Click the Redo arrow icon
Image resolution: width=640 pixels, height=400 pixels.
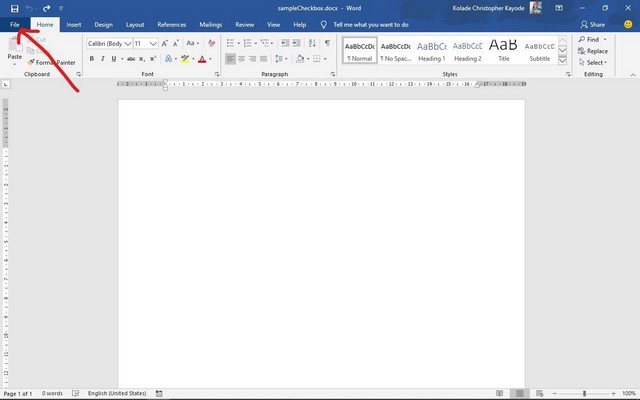(x=47, y=8)
